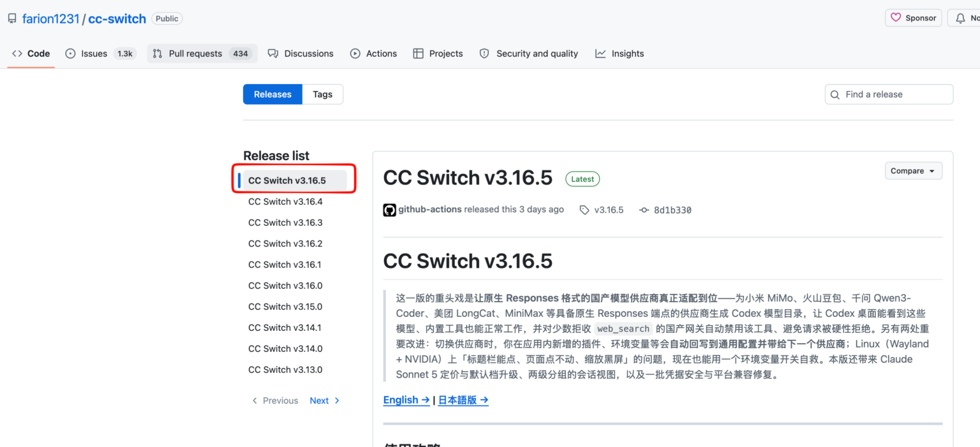Viewport: 980px width, 447px height.
Task: Click the Previous pagination link
Action: (274, 400)
